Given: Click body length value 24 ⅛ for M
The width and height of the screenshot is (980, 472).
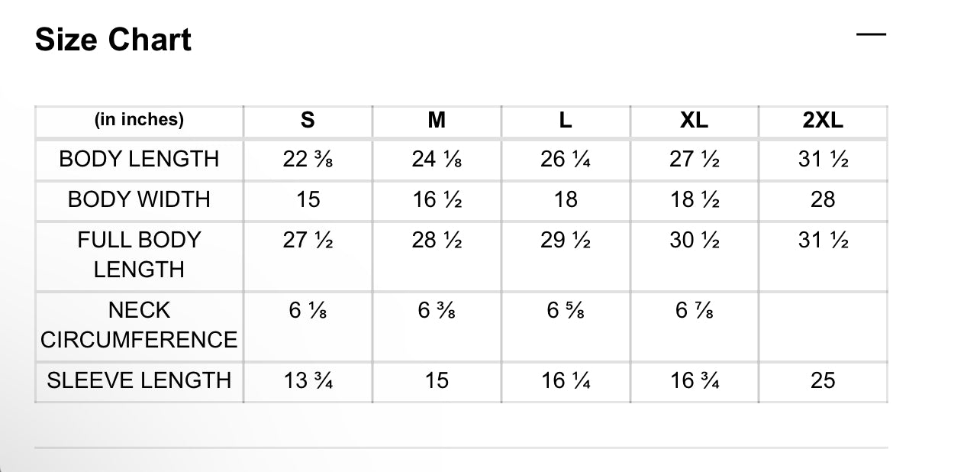Looking at the screenshot, I should (437, 160).
